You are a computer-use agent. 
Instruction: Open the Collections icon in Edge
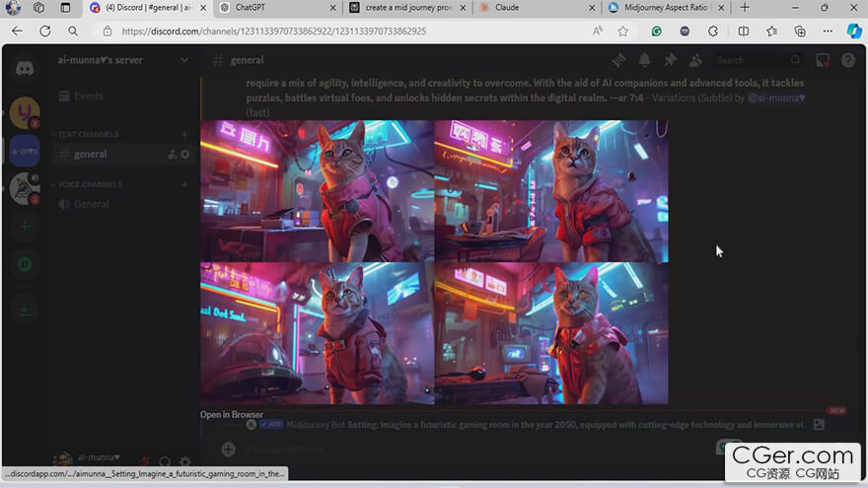[800, 31]
